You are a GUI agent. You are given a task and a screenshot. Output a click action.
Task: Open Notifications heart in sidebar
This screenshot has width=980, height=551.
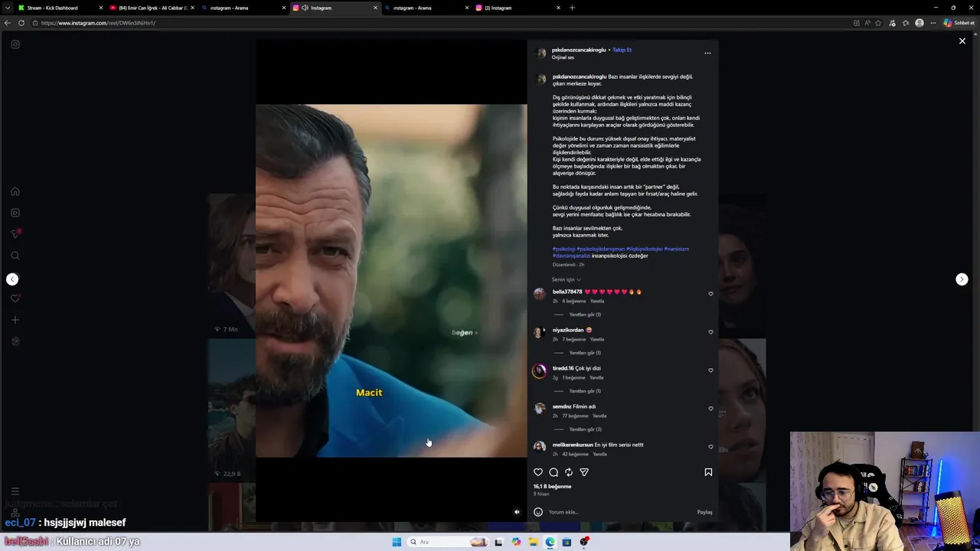[x=15, y=298]
